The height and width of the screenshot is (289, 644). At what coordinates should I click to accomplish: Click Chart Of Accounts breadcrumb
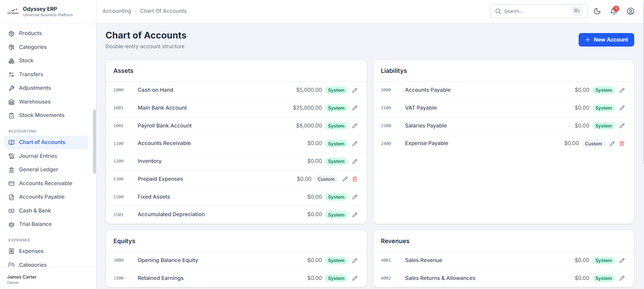[163, 11]
